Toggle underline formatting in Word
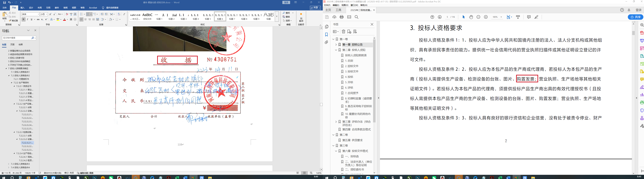This screenshot has width=644, height=179. pyautogui.click(x=31, y=20)
